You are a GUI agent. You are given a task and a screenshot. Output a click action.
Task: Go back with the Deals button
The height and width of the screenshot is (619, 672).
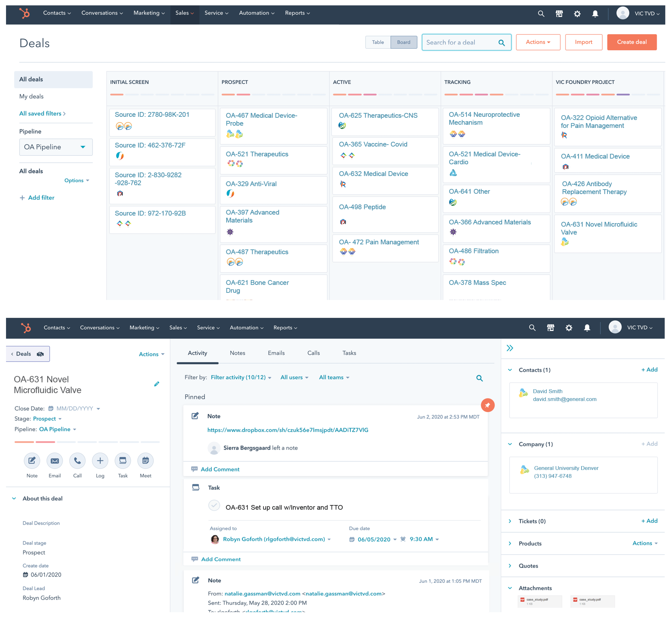[28, 354]
